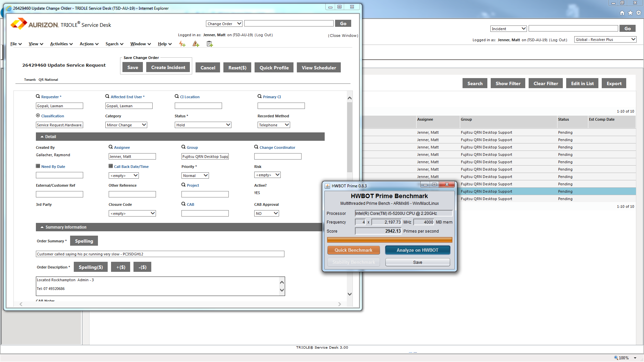Screen dimensions: 644x362
Task: Click the CI Location lookup icon
Action: point(177,97)
